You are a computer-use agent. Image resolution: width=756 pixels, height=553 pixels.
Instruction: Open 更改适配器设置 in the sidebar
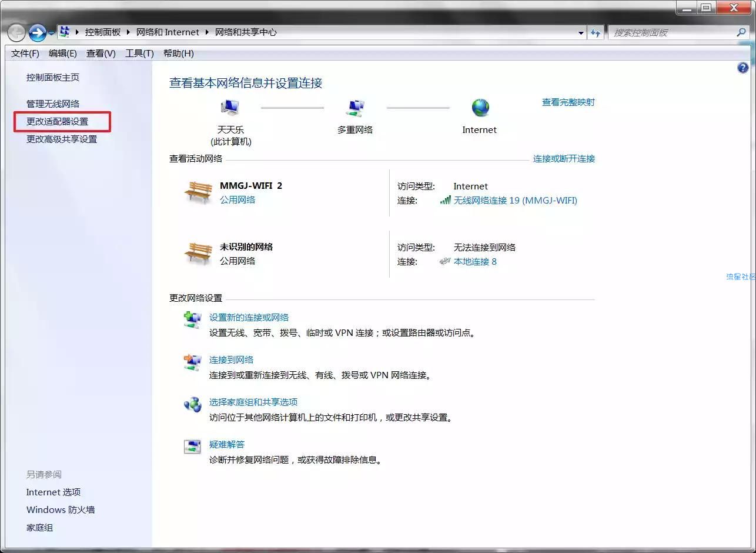58,122
